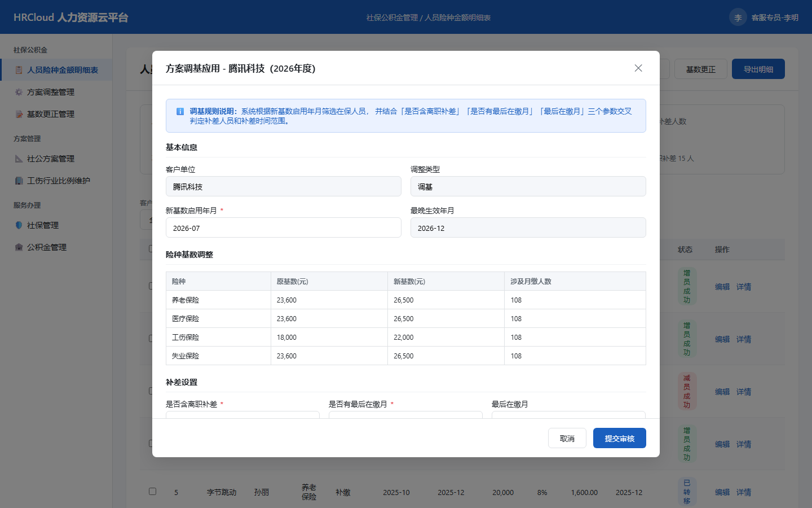This screenshot has width=812, height=508.
Task: Click the 社保公积金管理 breadcrumb in header
Action: (x=392, y=17)
